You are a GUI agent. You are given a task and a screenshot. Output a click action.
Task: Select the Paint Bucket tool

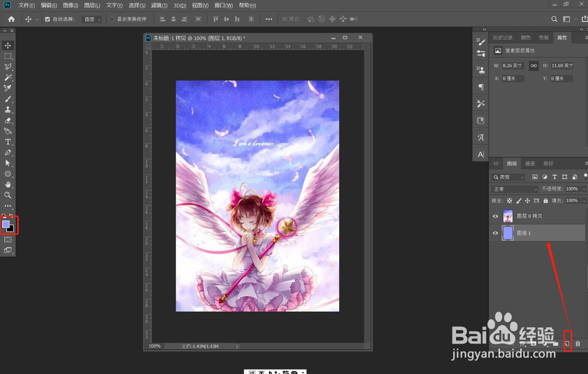coord(8,131)
